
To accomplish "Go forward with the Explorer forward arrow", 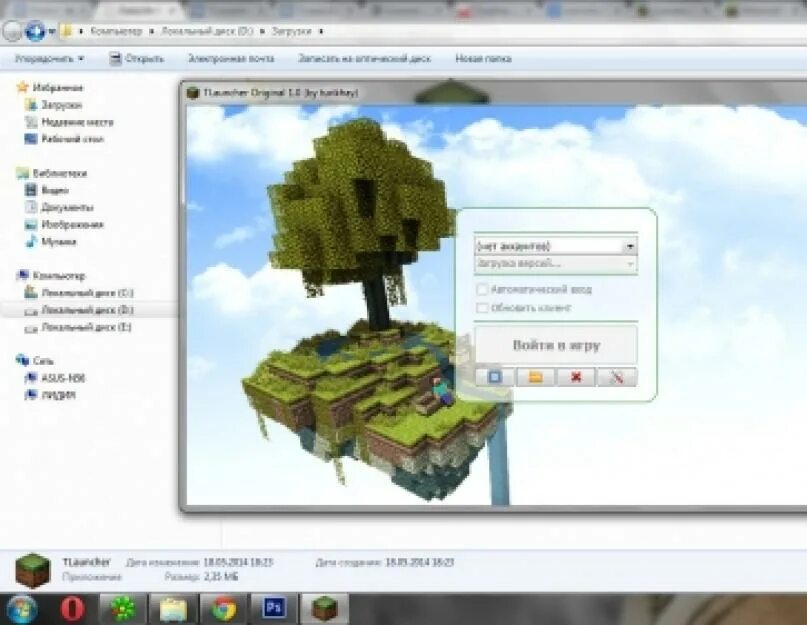I will [x=35, y=31].
